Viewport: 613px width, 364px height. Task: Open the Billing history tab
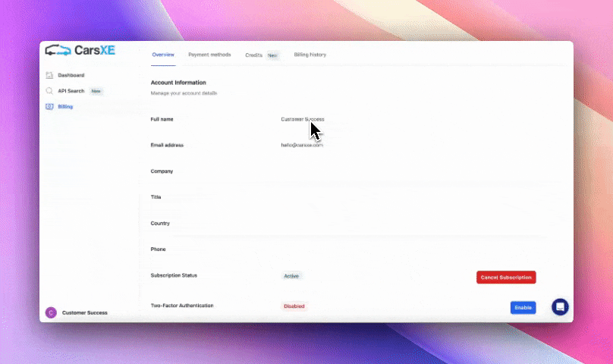click(310, 55)
